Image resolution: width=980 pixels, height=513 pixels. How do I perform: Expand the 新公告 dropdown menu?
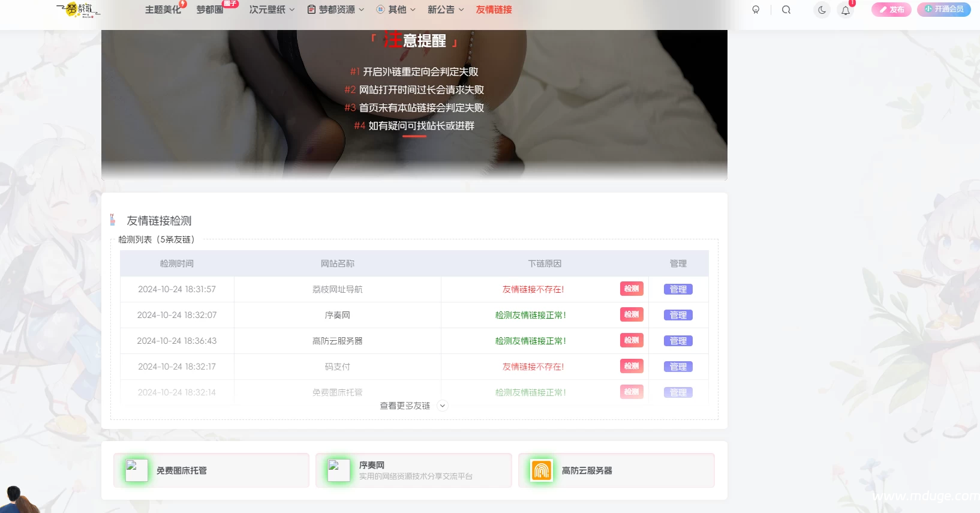pos(446,10)
